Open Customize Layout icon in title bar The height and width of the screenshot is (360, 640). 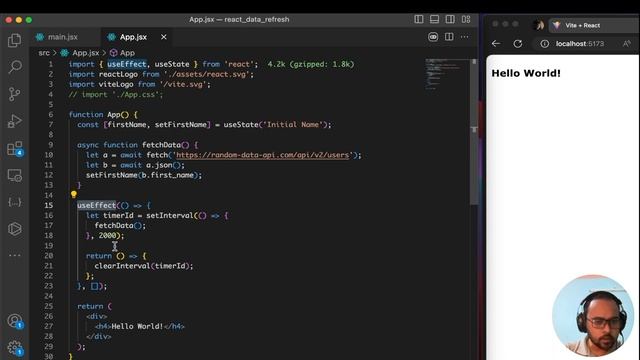(x=466, y=19)
